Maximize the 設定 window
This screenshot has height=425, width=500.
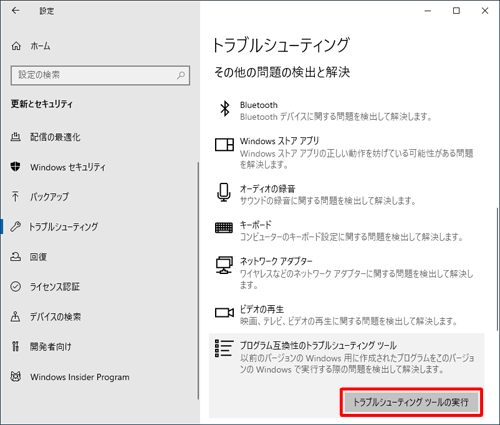456,11
